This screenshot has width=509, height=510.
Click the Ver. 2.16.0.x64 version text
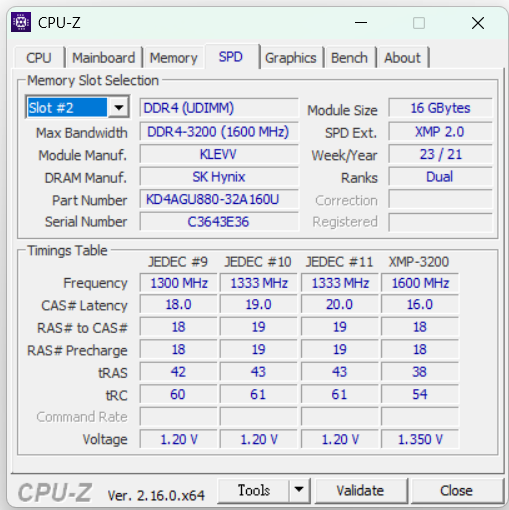coord(156,496)
